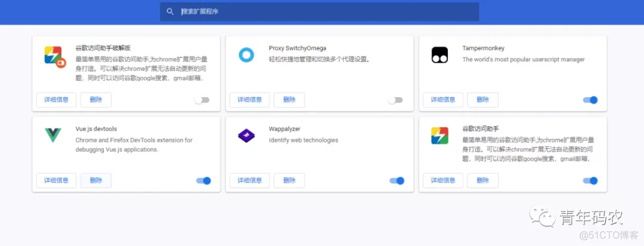Click the 谷歌访问助手 icon without camera badge
The width and height of the screenshot is (644, 246).
click(x=439, y=136)
